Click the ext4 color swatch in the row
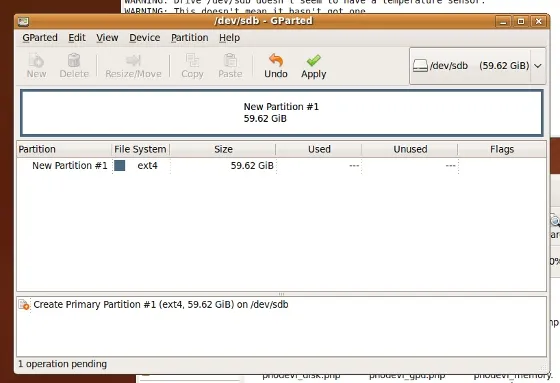This screenshot has width=560, height=383. (119, 165)
